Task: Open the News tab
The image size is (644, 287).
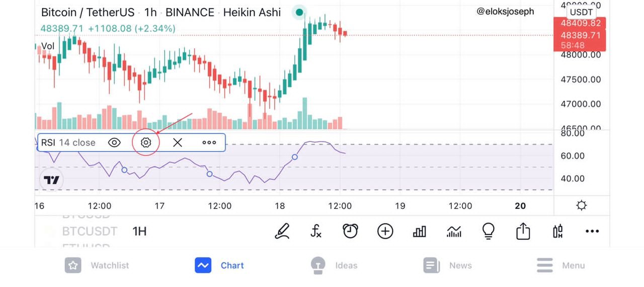Action: click(x=448, y=265)
